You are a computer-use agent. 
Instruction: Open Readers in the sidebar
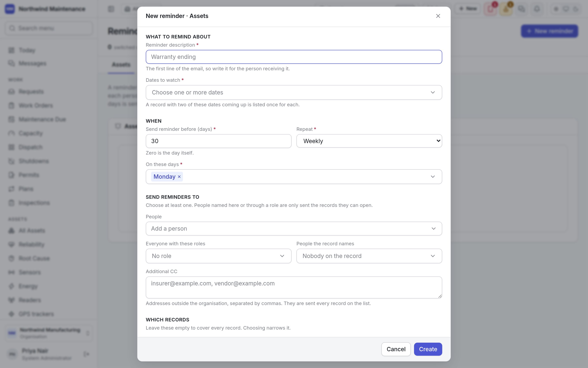tap(49, 300)
